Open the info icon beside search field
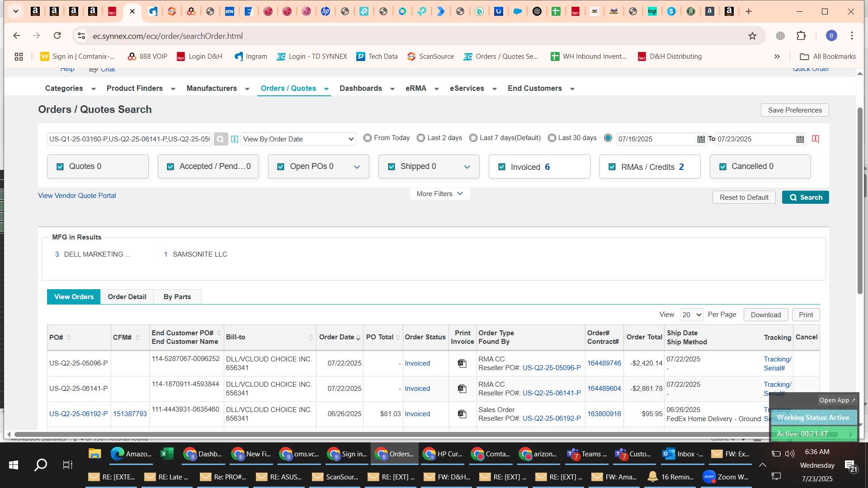Image resolution: width=868 pixels, height=488 pixels. 235,139
